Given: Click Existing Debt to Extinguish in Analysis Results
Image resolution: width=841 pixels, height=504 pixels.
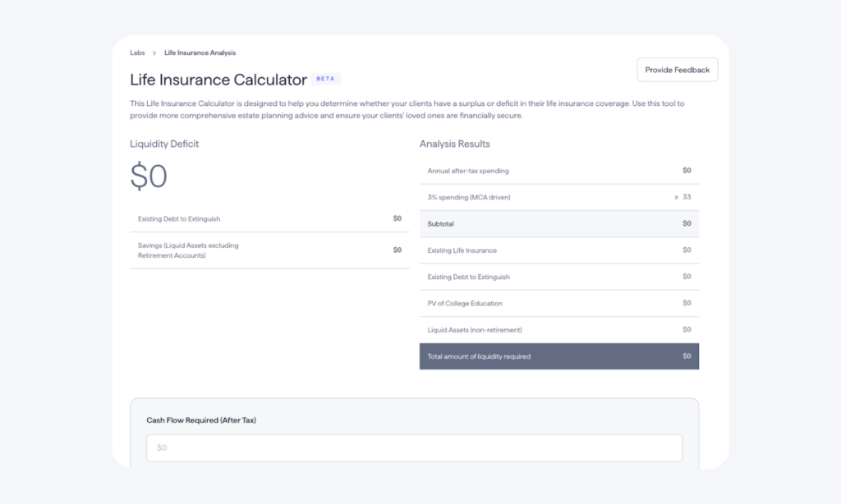Looking at the screenshot, I should point(558,277).
